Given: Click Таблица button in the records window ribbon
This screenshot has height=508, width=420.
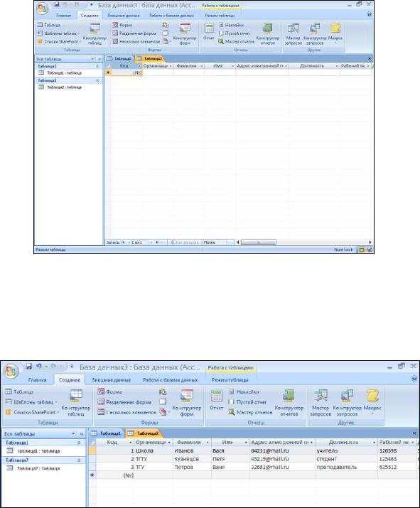Looking at the screenshot, I should click(x=19, y=392).
